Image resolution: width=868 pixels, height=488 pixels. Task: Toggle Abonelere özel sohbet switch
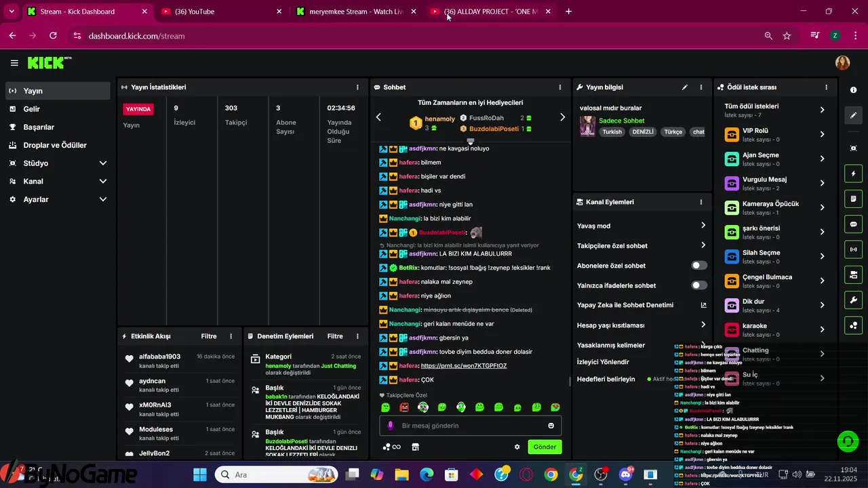tap(699, 266)
